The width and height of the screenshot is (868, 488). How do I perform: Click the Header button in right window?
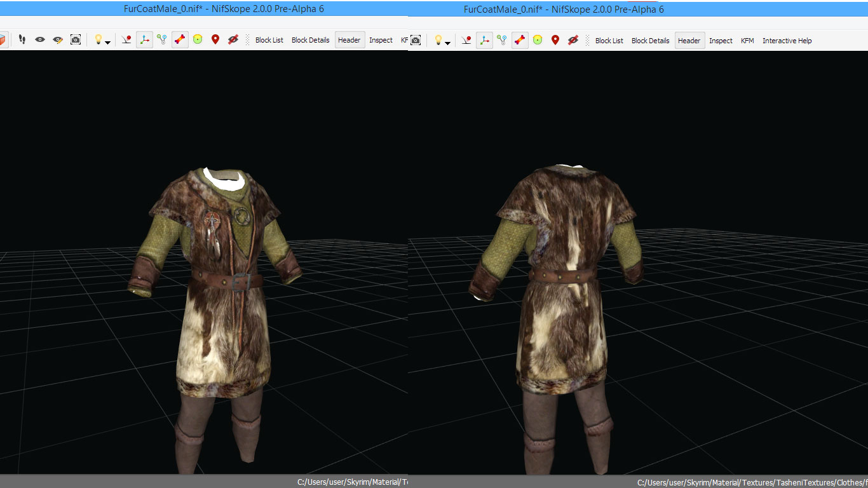coord(689,41)
